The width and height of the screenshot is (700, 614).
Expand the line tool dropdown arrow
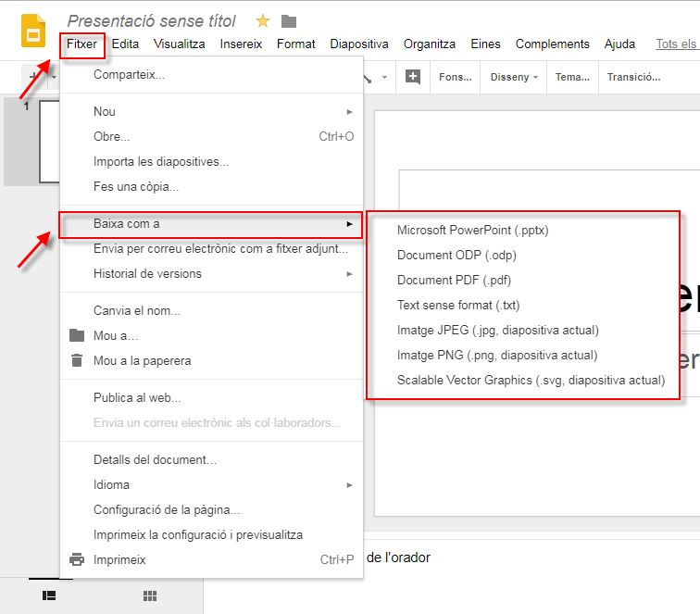tap(384, 77)
